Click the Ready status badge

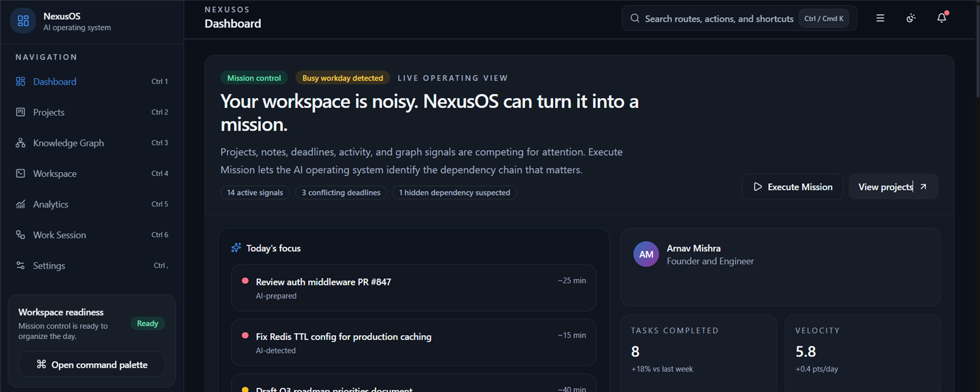[148, 323]
